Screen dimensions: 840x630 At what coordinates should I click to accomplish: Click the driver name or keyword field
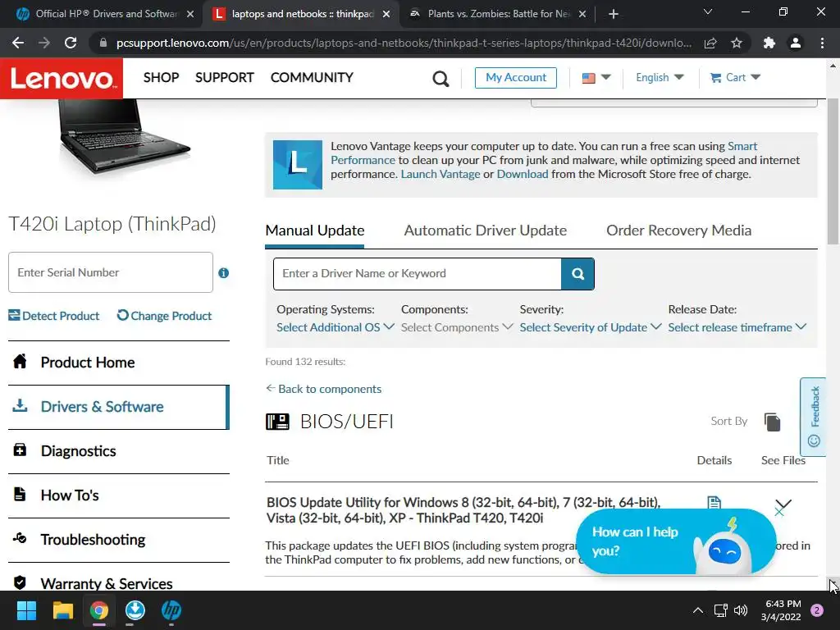pos(418,274)
